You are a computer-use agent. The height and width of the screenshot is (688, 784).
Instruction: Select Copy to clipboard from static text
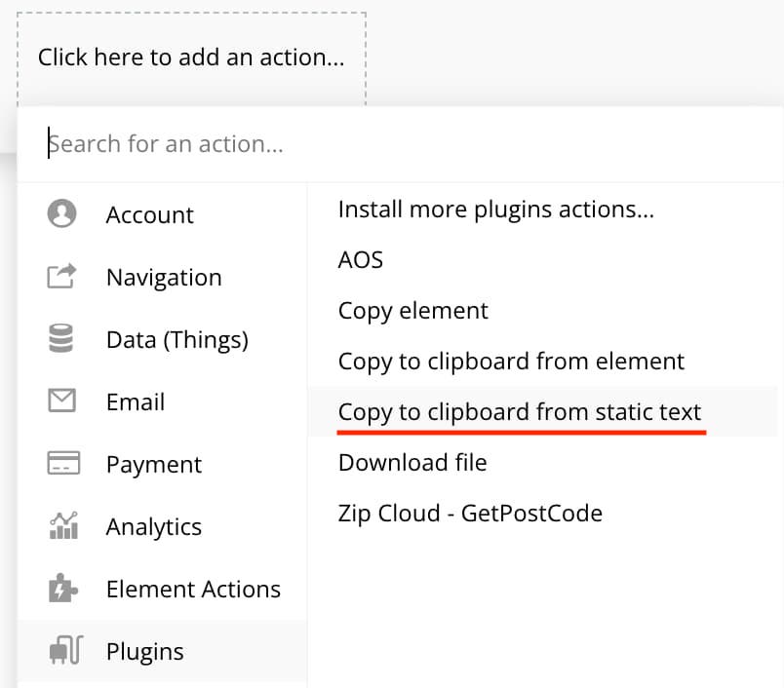tap(520, 412)
